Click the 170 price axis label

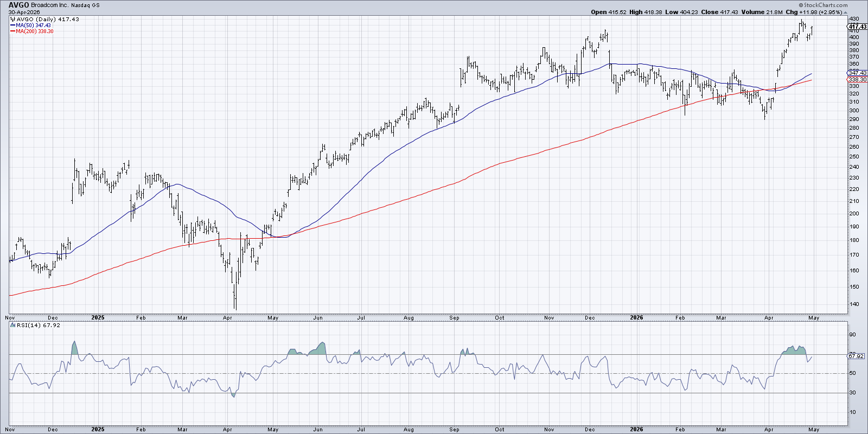(853, 254)
